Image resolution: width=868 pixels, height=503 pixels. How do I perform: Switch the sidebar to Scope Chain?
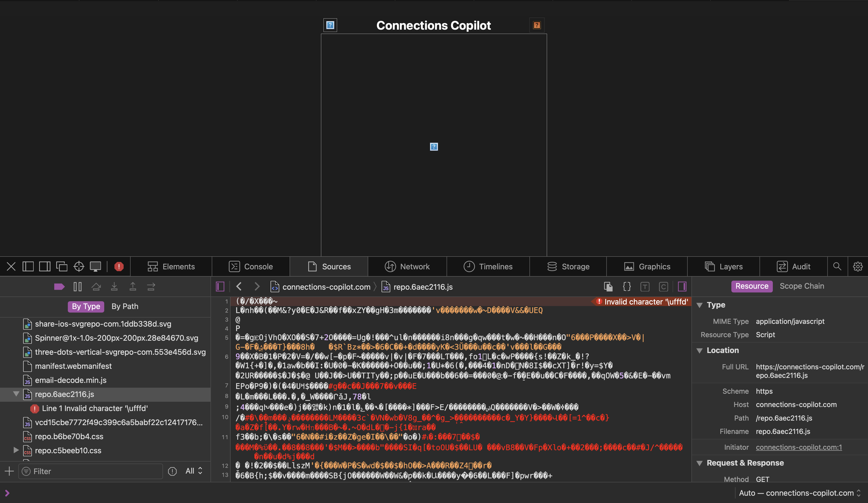point(801,286)
